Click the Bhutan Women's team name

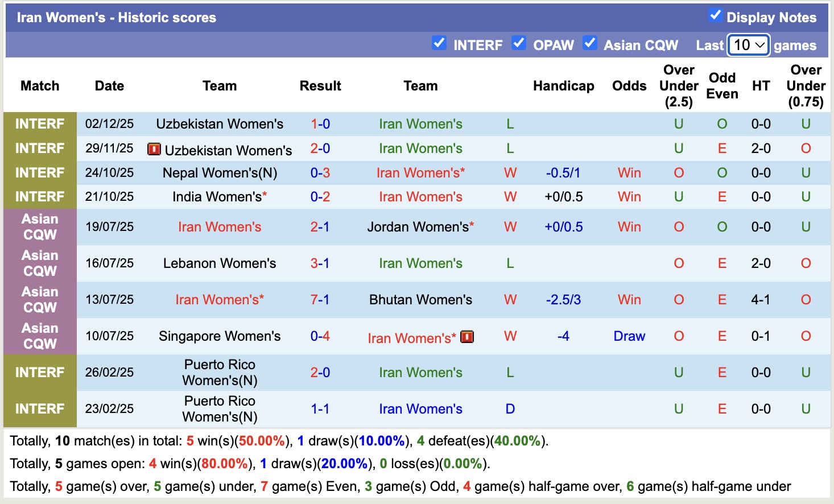point(420,300)
